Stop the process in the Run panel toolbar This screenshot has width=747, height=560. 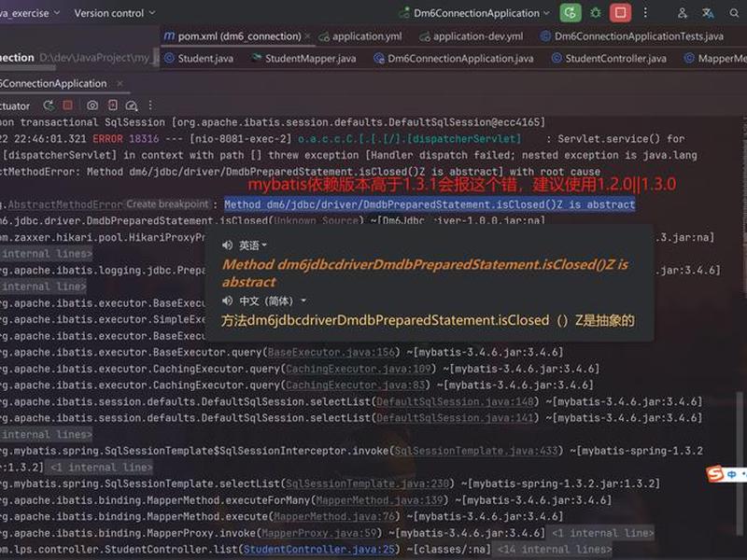(x=67, y=105)
